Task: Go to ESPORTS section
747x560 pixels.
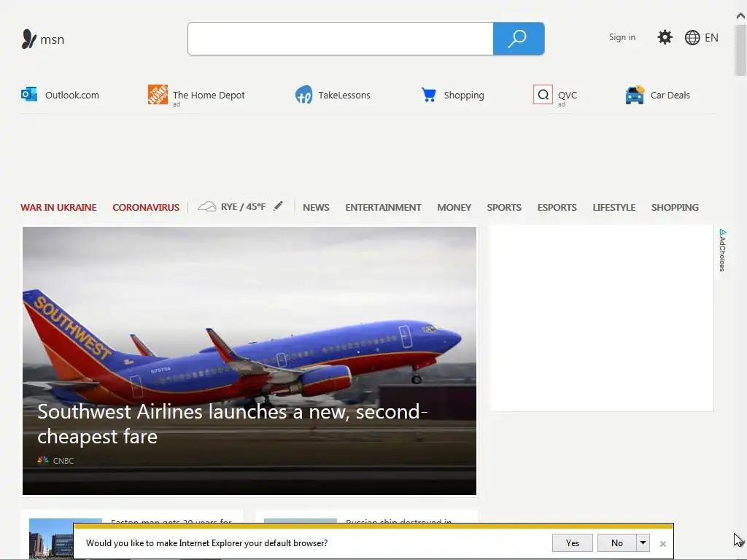Action: (557, 208)
